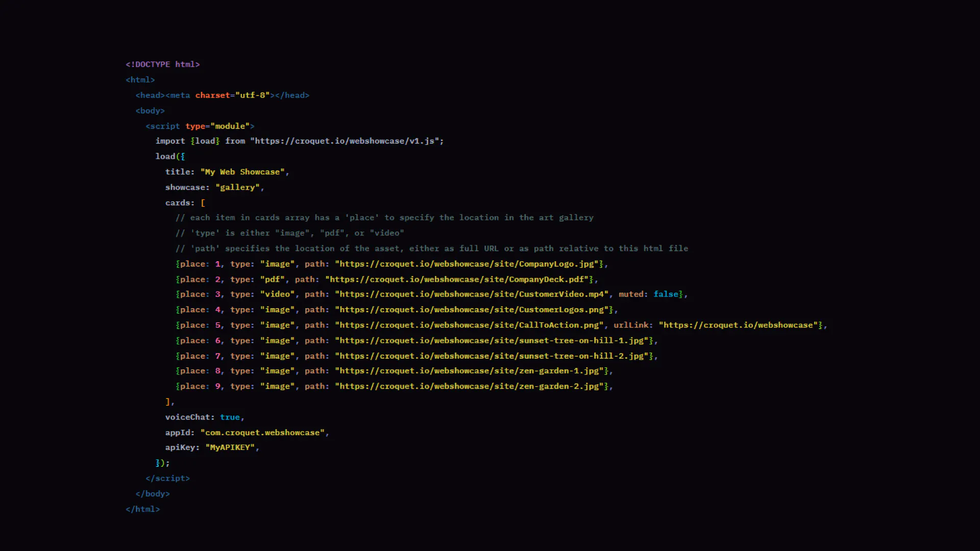The width and height of the screenshot is (980, 551).
Task: Select the closing "</script>" tag
Action: (167, 478)
